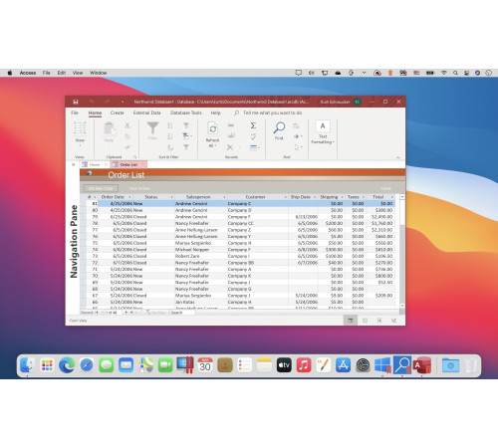Expand the Navigation Pane shutter arrow
The height and width of the screenshot is (448, 498).
pyautogui.click(x=74, y=164)
